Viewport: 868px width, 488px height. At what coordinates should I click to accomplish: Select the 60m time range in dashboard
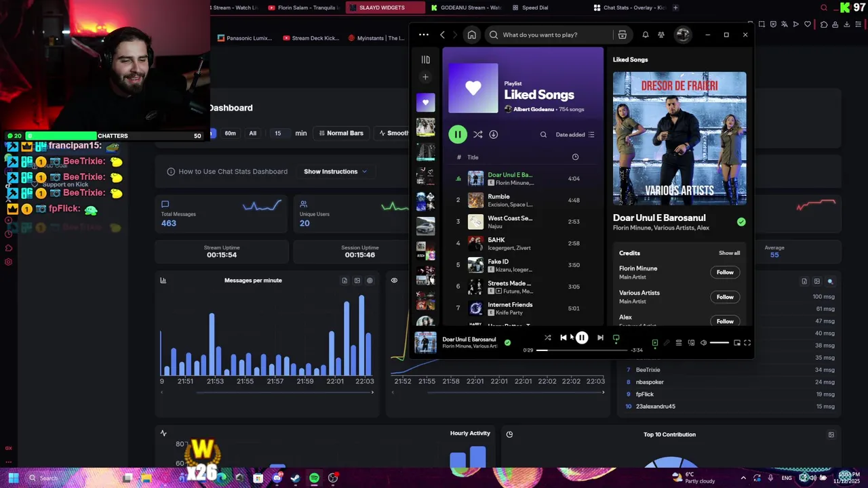(x=230, y=134)
